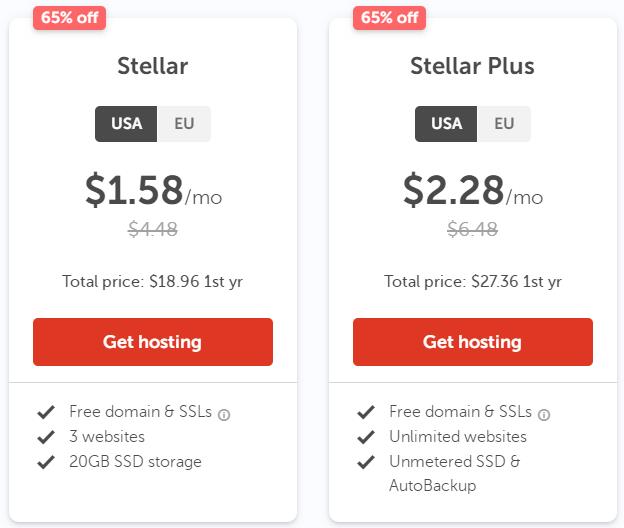Viewport: 624px width, 528px height.
Task: Click checkmark beside Unmetered SSD & AutoBackup
Action: click(365, 462)
